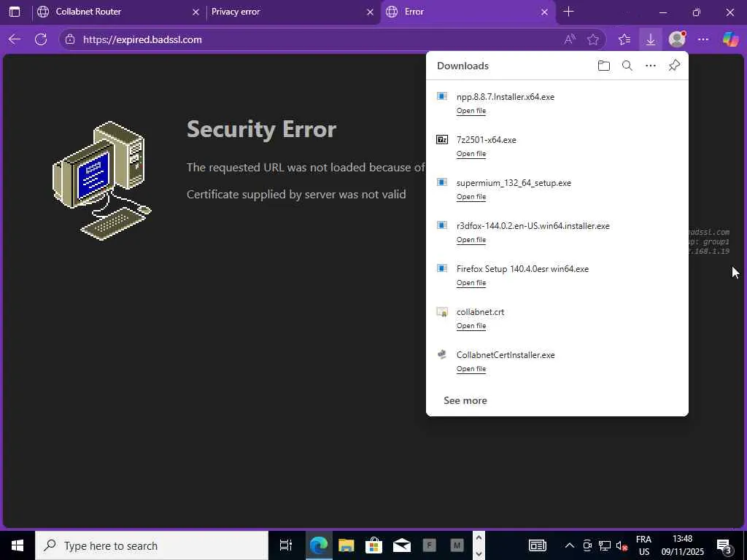Image resolution: width=747 pixels, height=560 pixels.
Task: Open the tab actions menu icon
Action: 15,12
